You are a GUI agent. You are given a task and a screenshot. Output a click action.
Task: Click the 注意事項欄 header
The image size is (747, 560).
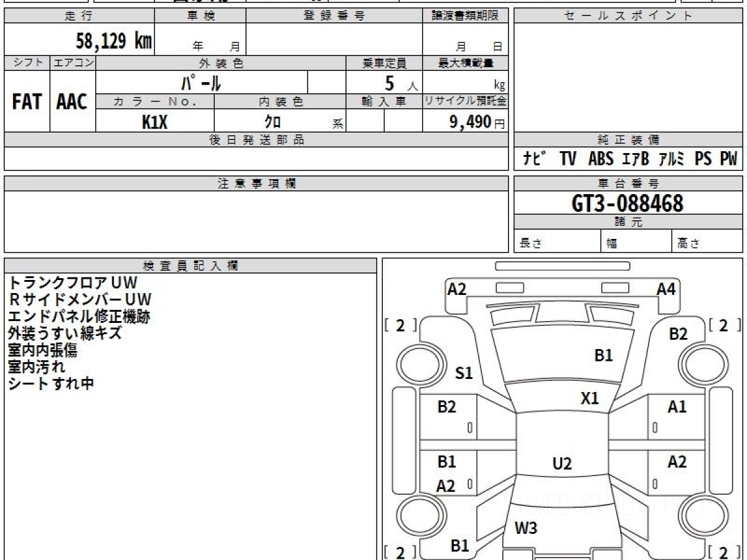click(x=256, y=184)
